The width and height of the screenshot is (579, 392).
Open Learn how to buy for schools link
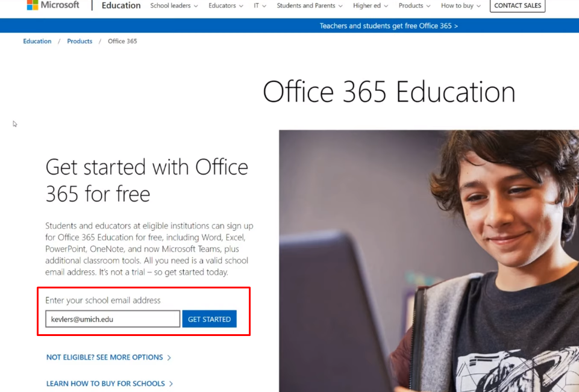pos(110,384)
